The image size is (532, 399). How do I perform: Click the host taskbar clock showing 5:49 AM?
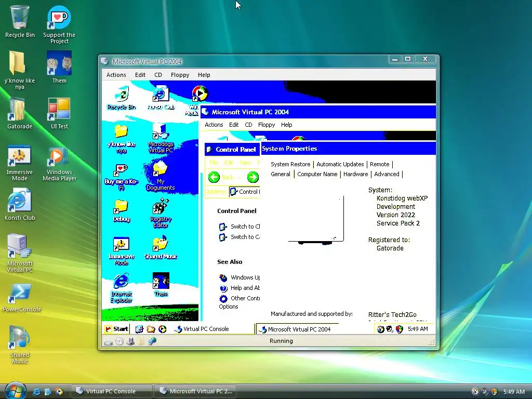[x=514, y=392]
